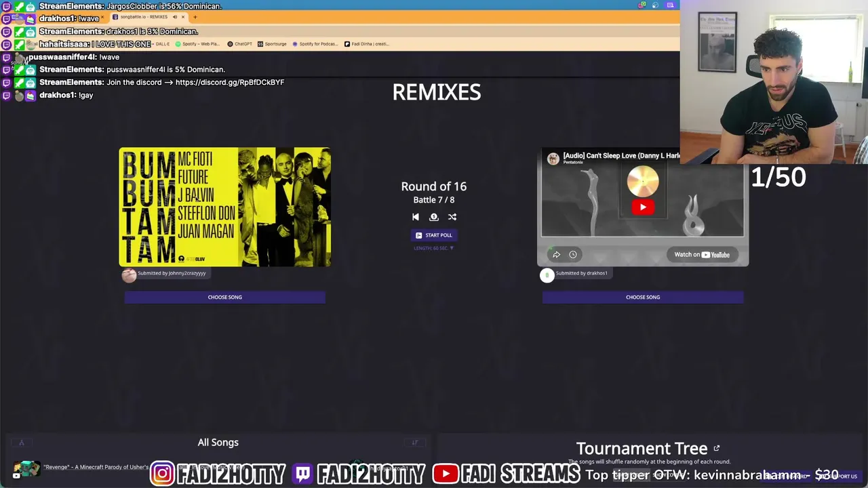
Task: Choose the Bum Bum Tam Tam song
Action: tap(224, 297)
